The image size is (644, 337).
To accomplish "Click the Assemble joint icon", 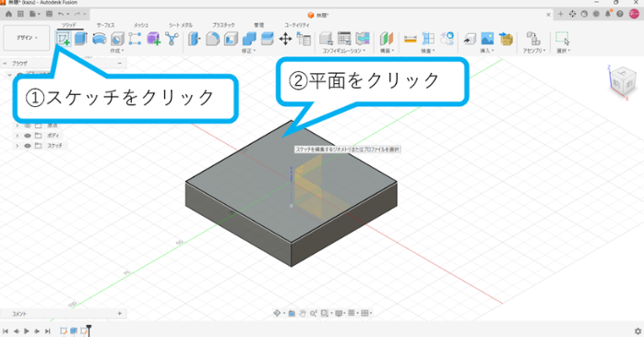I will click(x=533, y=39).
